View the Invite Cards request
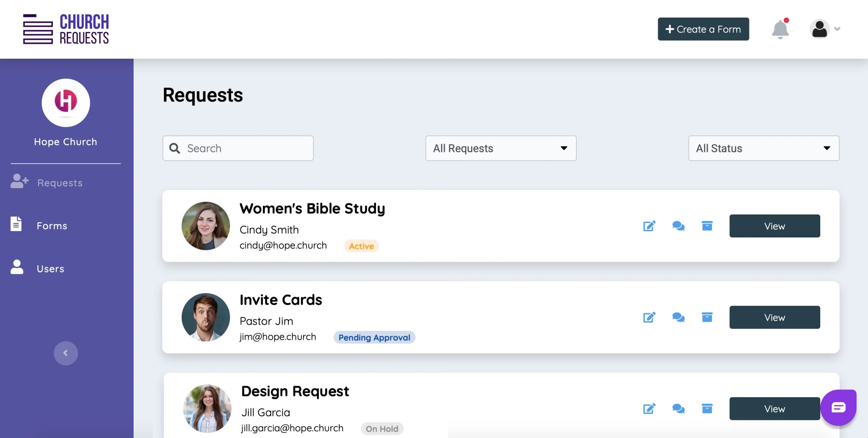868x438 pixels. pyautogui.click(x=774, y=317)
